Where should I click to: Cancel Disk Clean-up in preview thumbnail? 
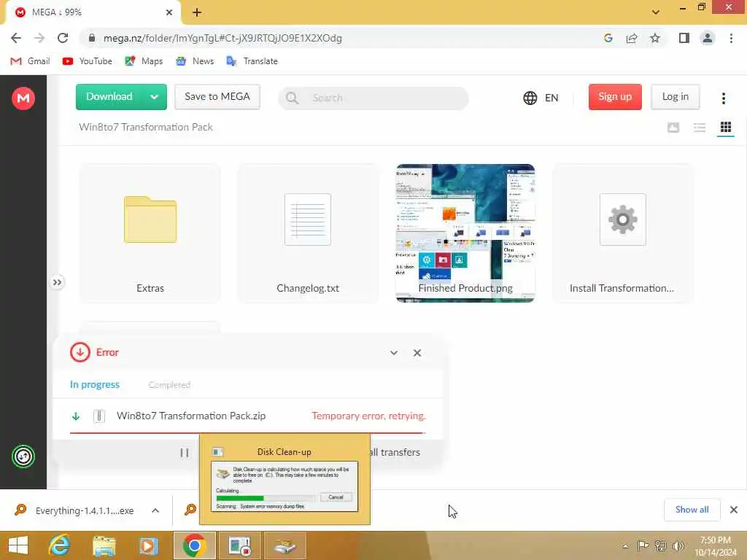[x=336, y=497]
